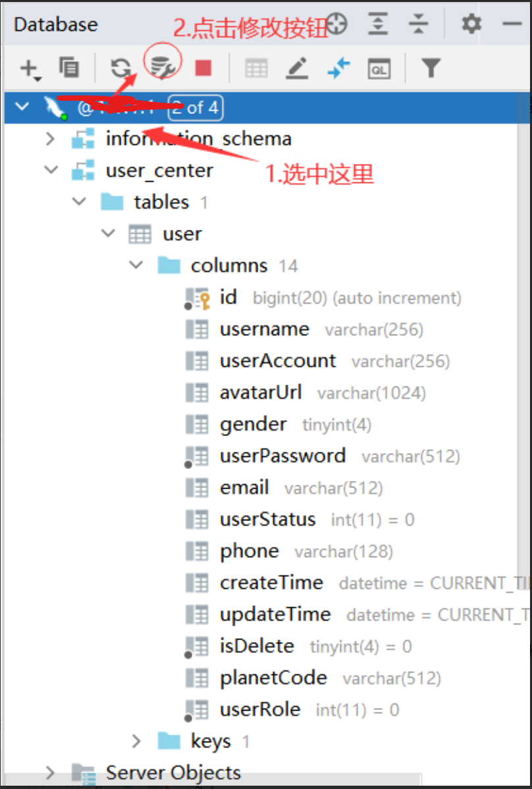Refresh the database tree
Image resolution: width=532 pixels, height=789 pixels.
click(120, 67)
